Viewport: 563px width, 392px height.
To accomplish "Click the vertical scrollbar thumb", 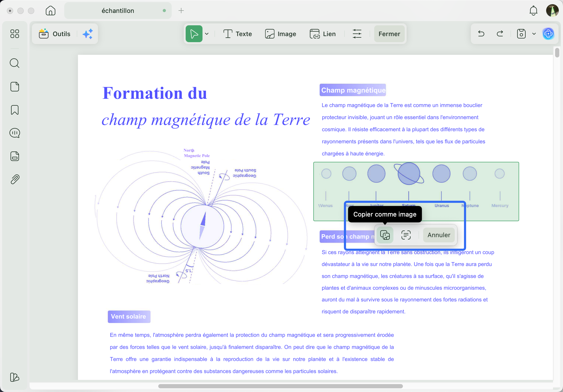I will 557,52.
